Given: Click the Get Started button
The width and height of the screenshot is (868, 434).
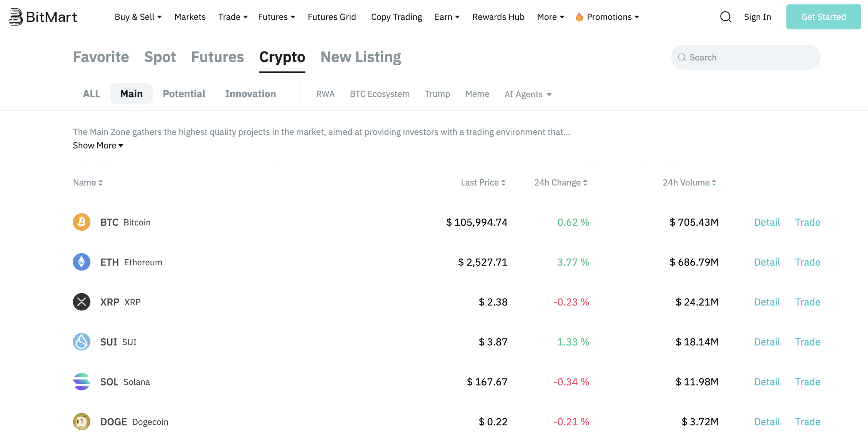Looking at the screenshot, I should pos(823,17).
